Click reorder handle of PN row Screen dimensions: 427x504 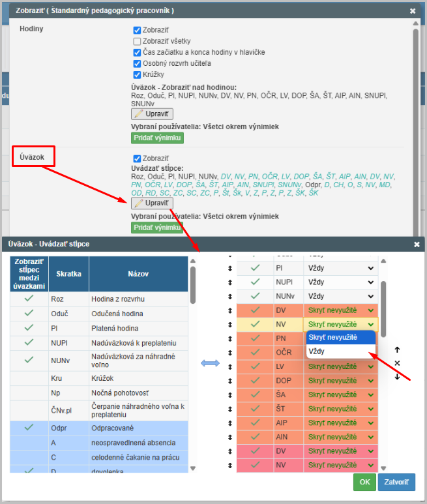pyautogui.click(x=230, y=339)
